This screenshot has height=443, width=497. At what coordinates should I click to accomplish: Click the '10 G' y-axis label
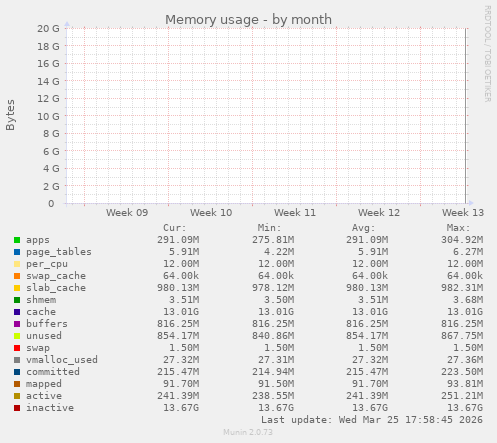click(x=48, y=116)
